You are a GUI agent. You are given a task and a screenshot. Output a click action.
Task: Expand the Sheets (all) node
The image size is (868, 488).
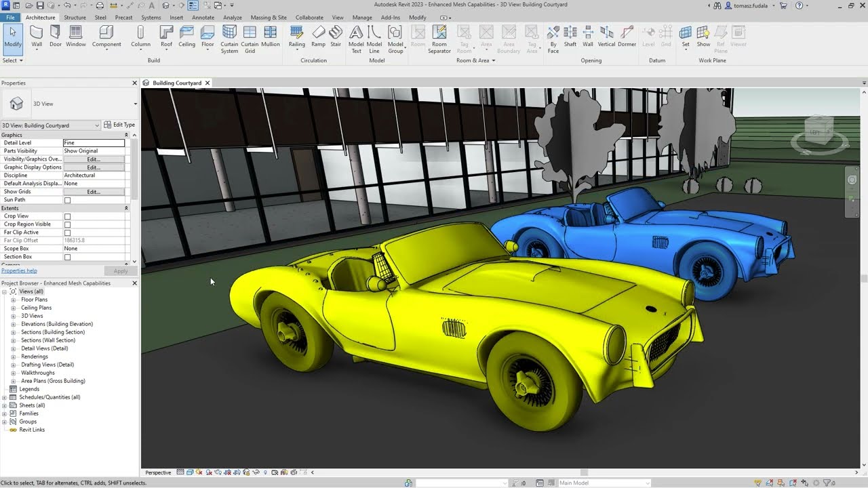click(4, 405)
